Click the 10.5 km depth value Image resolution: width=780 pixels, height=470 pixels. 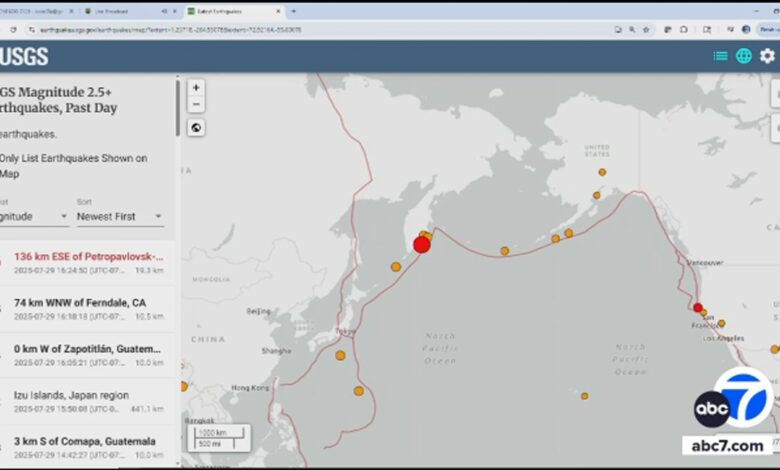point(149,316)
